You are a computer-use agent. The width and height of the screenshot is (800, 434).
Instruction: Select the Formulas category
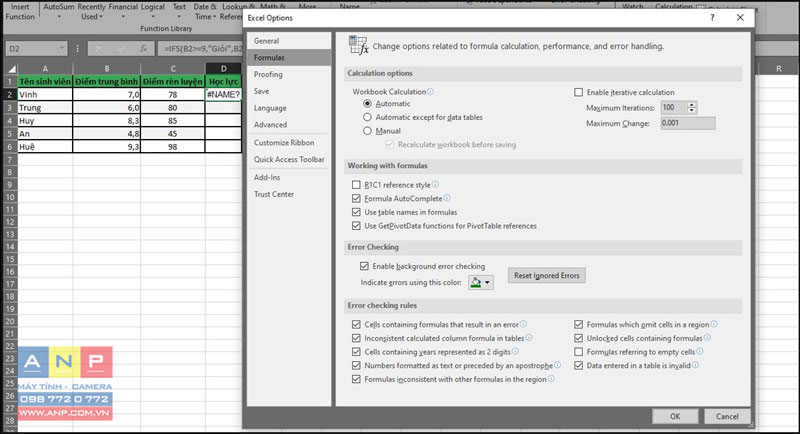(x=289, y=58)
